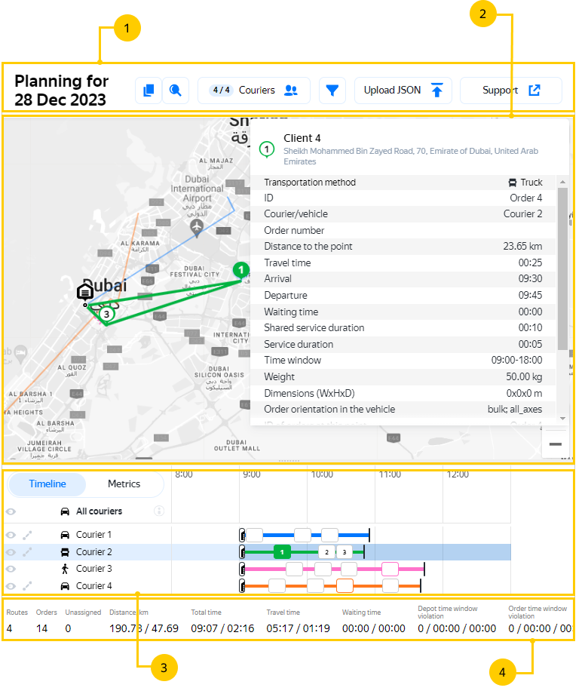This screenshot has height=700, width=588.
Task: Click the info icon beside All couriers
Action: 159,511
